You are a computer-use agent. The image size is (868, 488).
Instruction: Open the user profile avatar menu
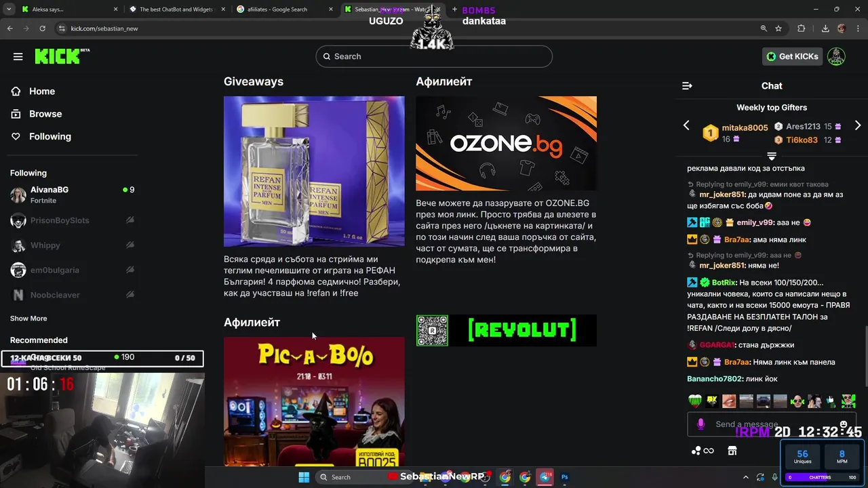pos(836,56)
